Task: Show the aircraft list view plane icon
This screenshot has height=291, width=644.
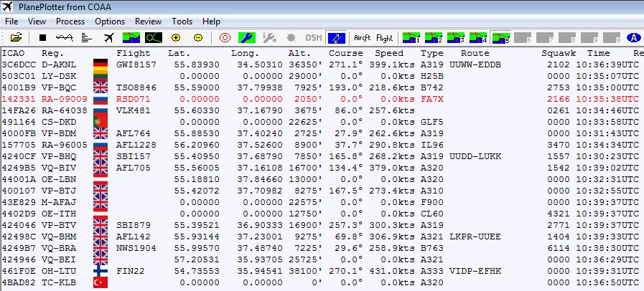Action: click(x=108, y=38)
